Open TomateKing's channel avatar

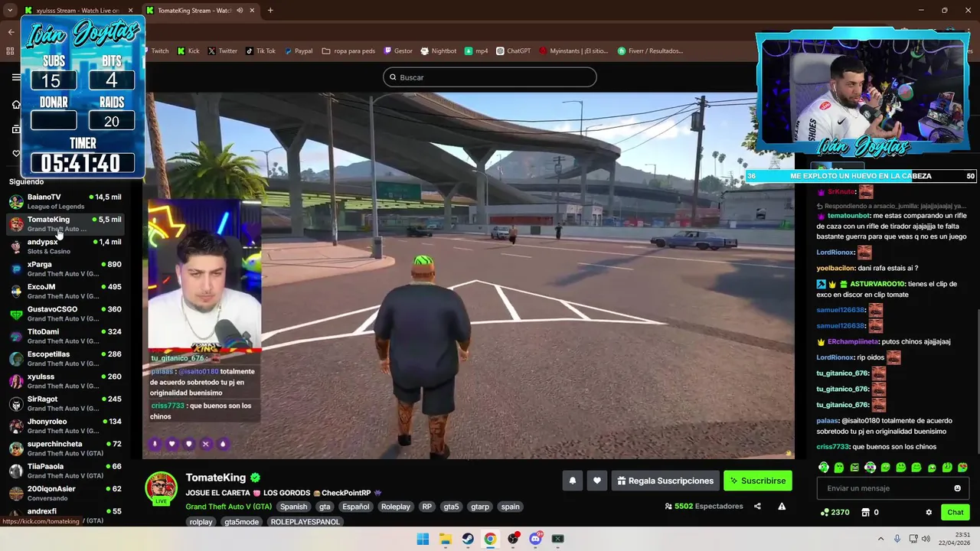coord(162,488)
